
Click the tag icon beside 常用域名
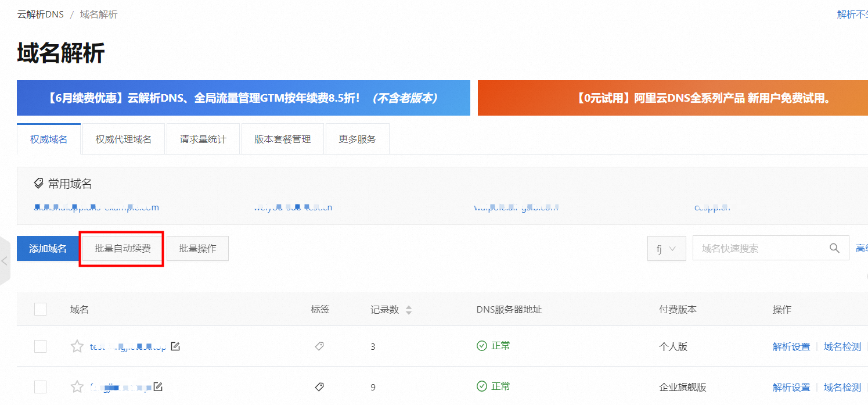[39, 184]
